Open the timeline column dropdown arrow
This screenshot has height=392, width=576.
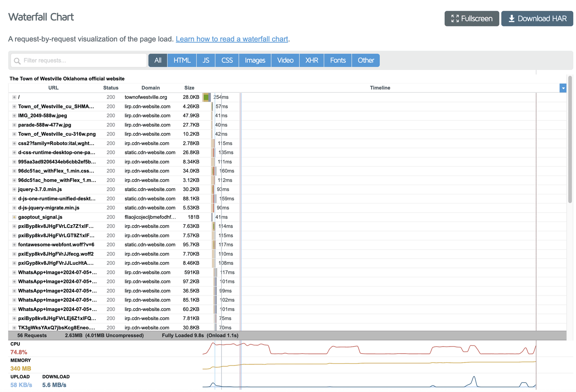[x=563, y=88]
